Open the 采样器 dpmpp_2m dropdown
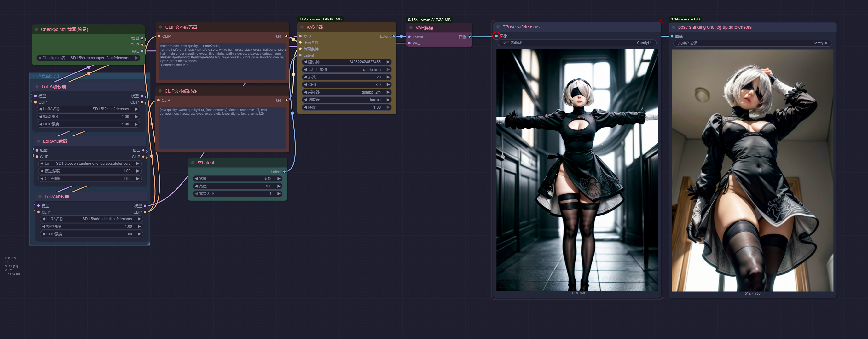Viewport: 868px width, 339px height. [x=346, y=92]
